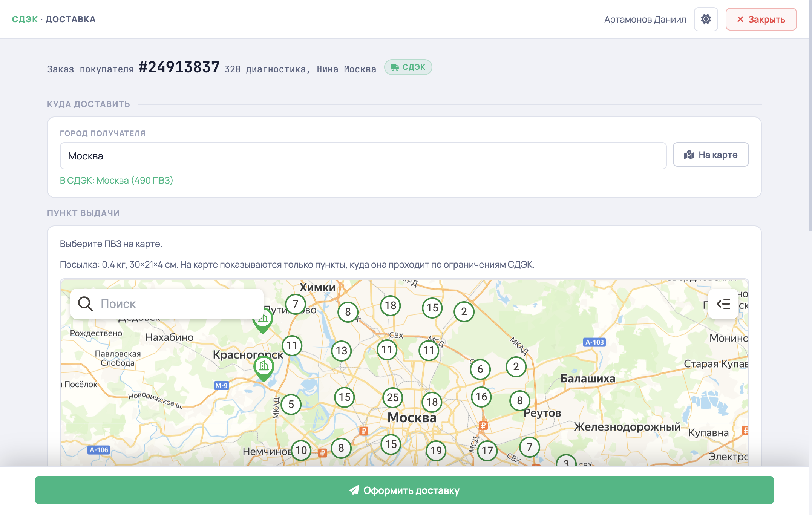Open the cluster of 25 pickup points

coord(392,397)
